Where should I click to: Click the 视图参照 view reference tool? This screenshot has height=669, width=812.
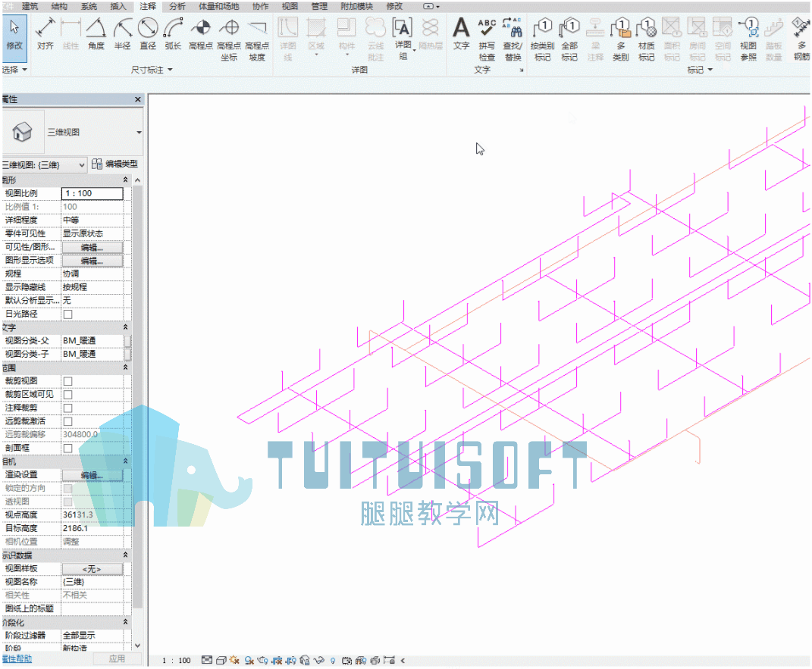(748, 40)
